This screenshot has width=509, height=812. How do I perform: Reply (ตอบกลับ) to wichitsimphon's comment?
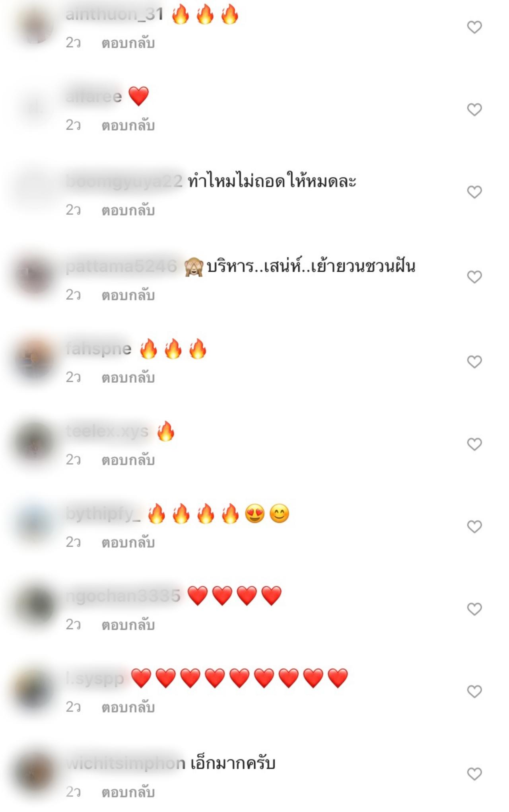(x=128, y=792)
